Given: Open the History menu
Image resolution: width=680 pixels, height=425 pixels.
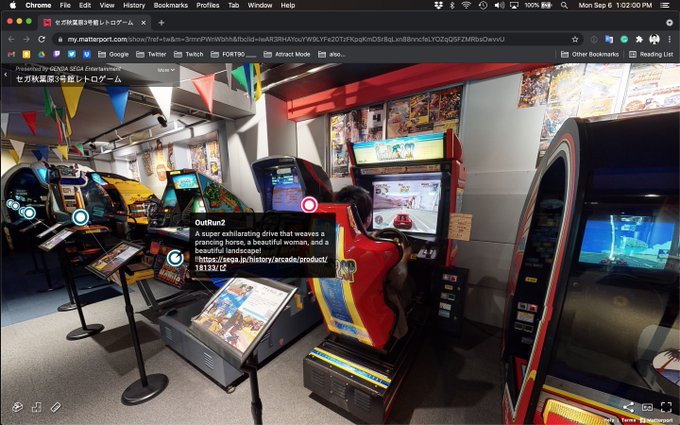Looking at the screenshot, I should (134, 5).
